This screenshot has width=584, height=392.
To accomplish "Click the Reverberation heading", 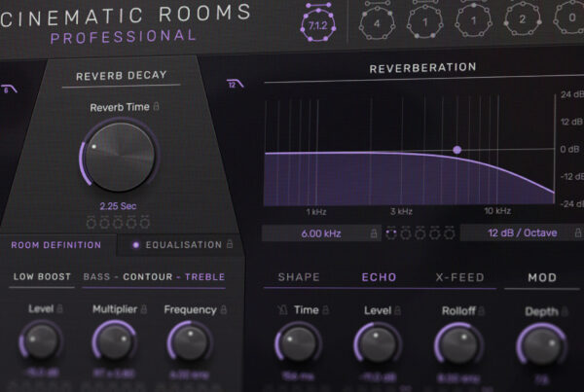I will [x=422, y=68].
